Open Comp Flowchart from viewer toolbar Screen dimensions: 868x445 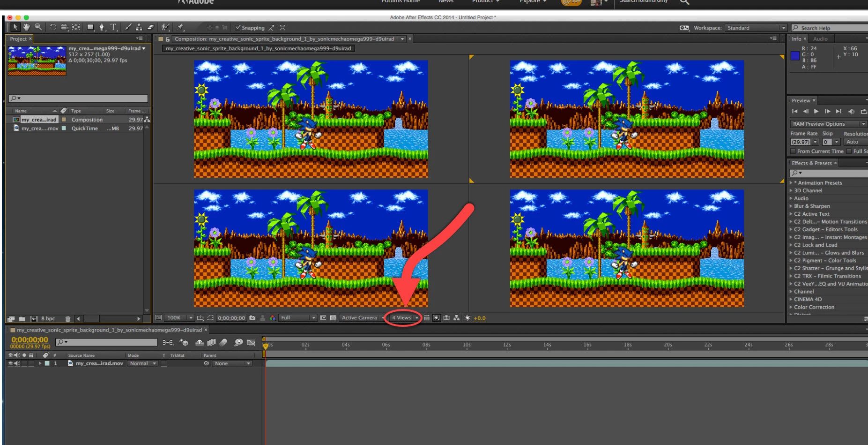point(457,317)
